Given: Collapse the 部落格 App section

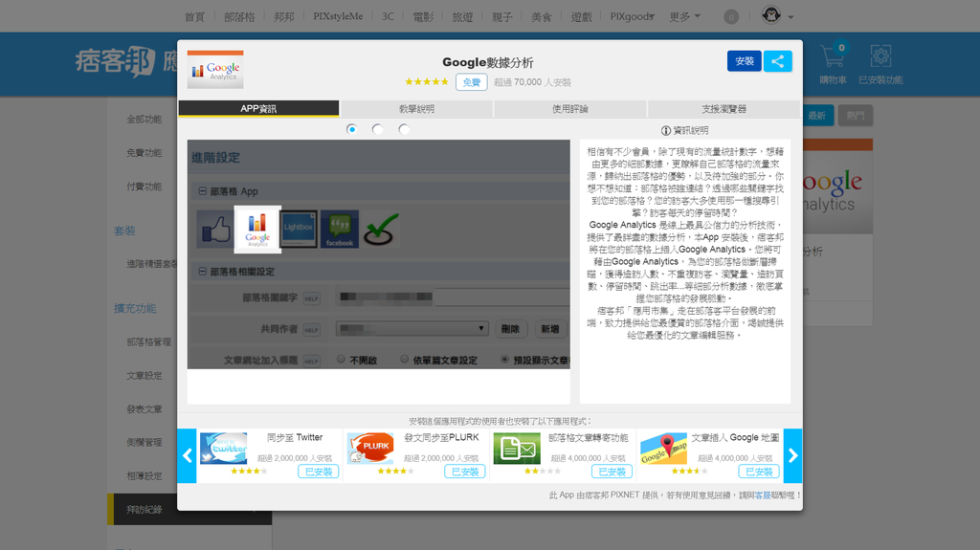Looking at the screenshot, I should point(203,191).
